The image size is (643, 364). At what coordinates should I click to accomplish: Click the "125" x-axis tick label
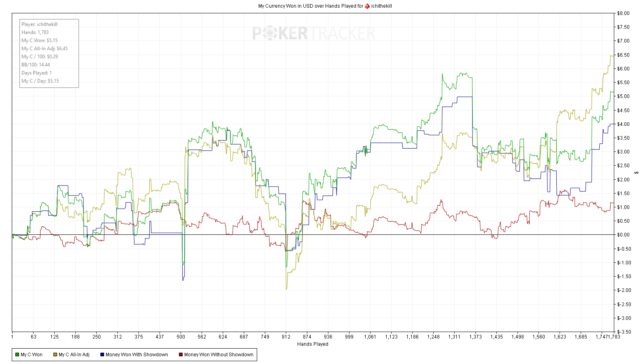tap(55, 337)
